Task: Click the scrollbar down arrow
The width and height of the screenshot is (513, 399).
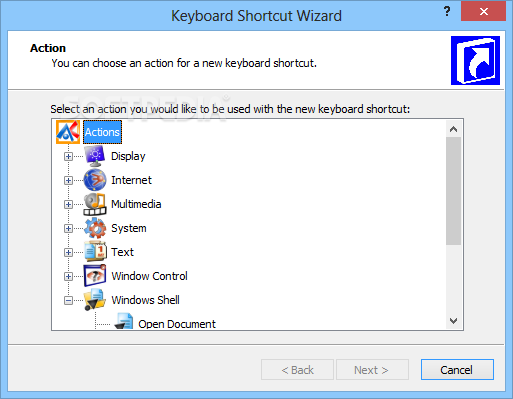Action: tap(453, 321)
